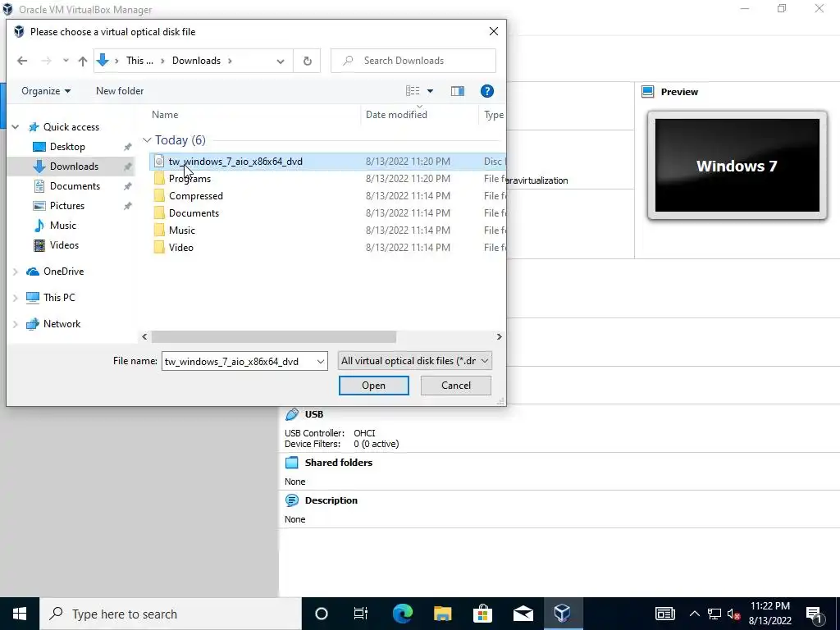Open the view options dropdown arrow

(430, 91)
